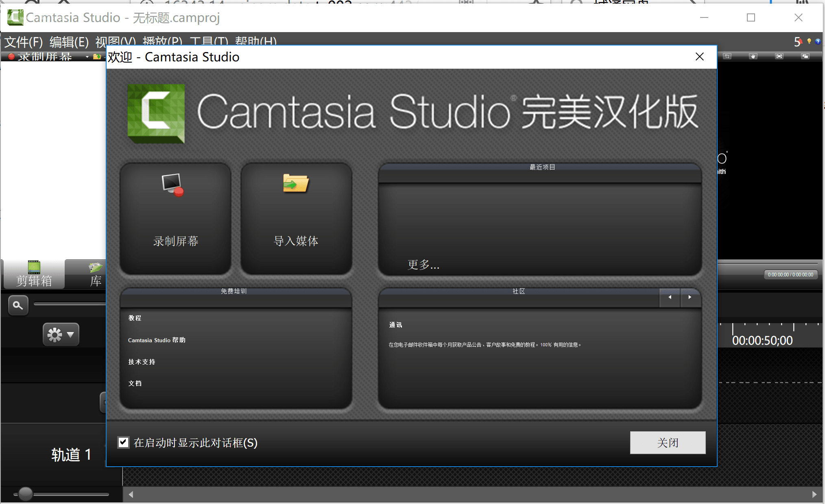Click the Import Media folder icon
Screen dimensions: 825x504
point(296,183)
